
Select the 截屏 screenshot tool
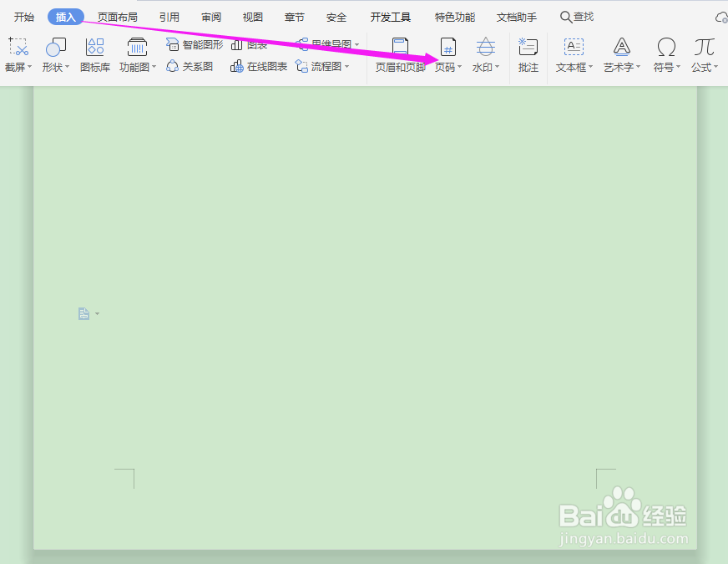[x=17, y=55]
